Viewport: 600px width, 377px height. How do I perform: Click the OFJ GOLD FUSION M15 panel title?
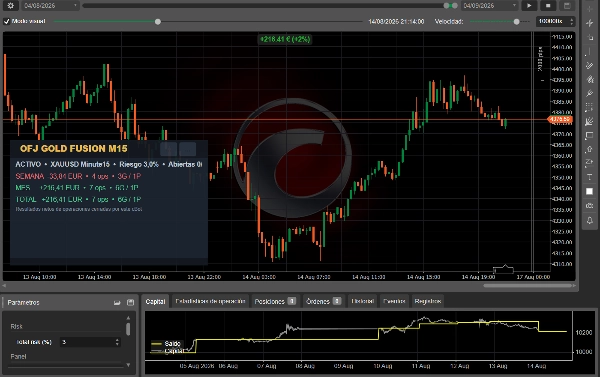73,149
